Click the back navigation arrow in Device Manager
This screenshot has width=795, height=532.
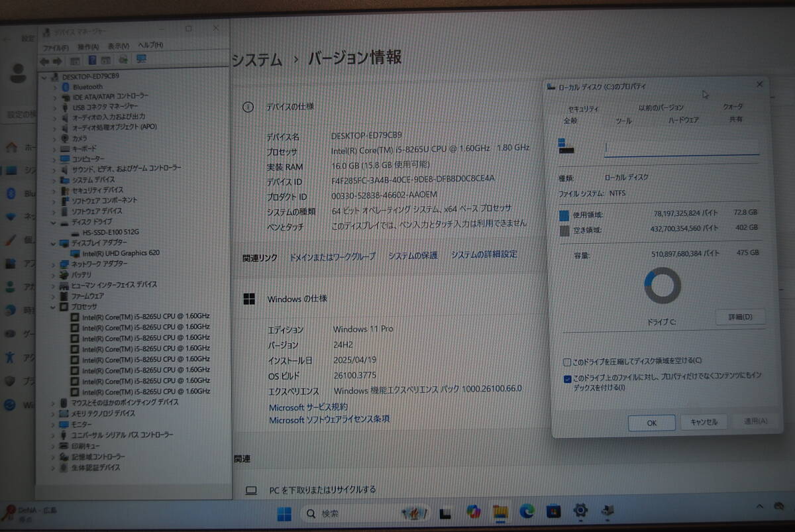tap(46, 60)
